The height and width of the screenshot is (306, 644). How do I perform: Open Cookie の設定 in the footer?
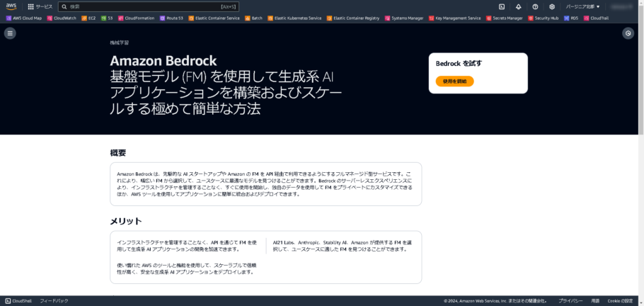620,300
